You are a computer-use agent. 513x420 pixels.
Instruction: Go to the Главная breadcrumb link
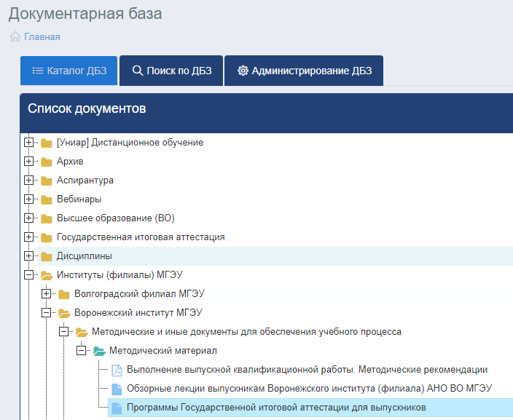pyautogui.click(x=42, y=37)
